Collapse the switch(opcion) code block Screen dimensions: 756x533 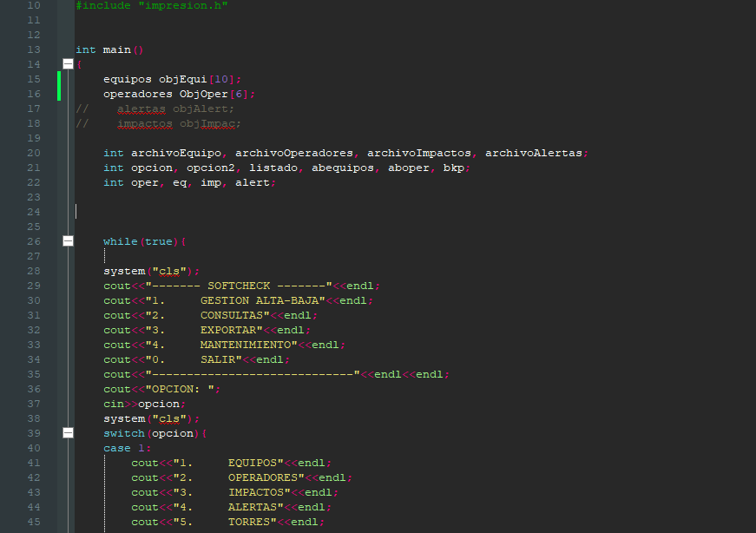(x=68, y=432)
